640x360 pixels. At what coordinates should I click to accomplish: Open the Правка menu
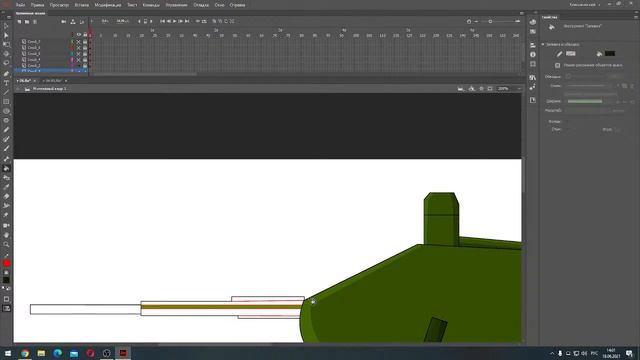pos(37,5)
